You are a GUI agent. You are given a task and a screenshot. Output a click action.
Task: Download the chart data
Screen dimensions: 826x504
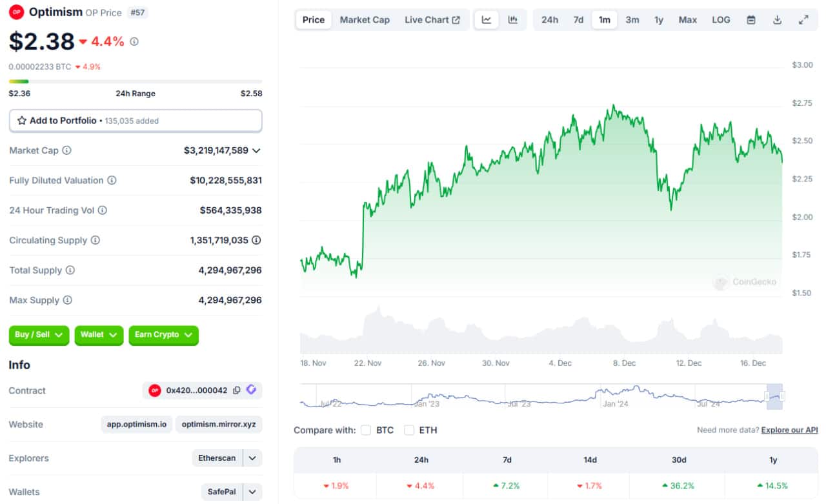click(x=778, y=20)
